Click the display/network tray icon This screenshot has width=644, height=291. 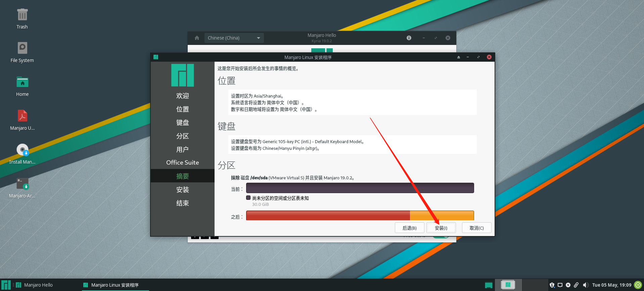(x=560, y=285)
